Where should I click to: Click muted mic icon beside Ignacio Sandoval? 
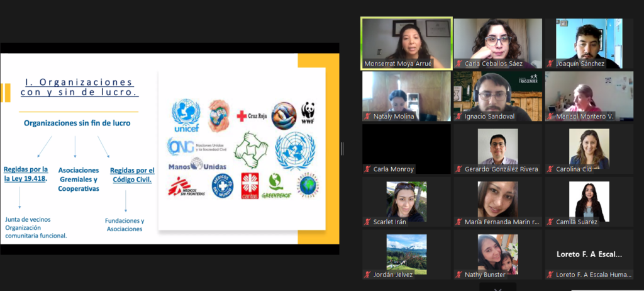(459, 117)
